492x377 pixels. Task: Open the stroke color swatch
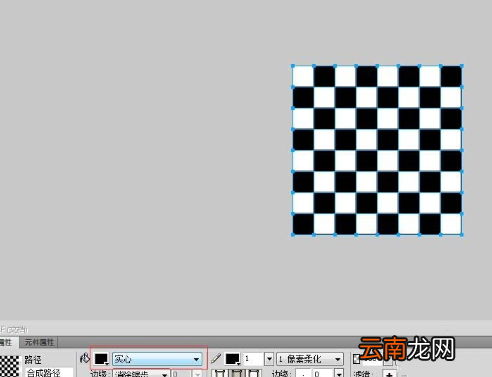coord(232,359)
